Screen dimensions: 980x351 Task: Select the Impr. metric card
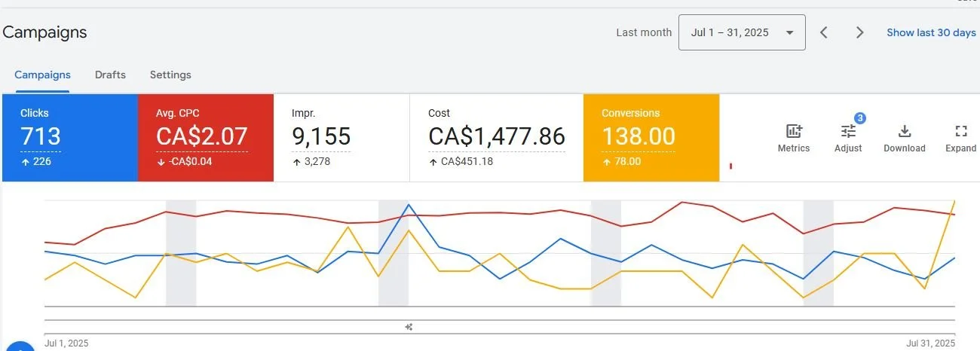click(x=341, y=138)
